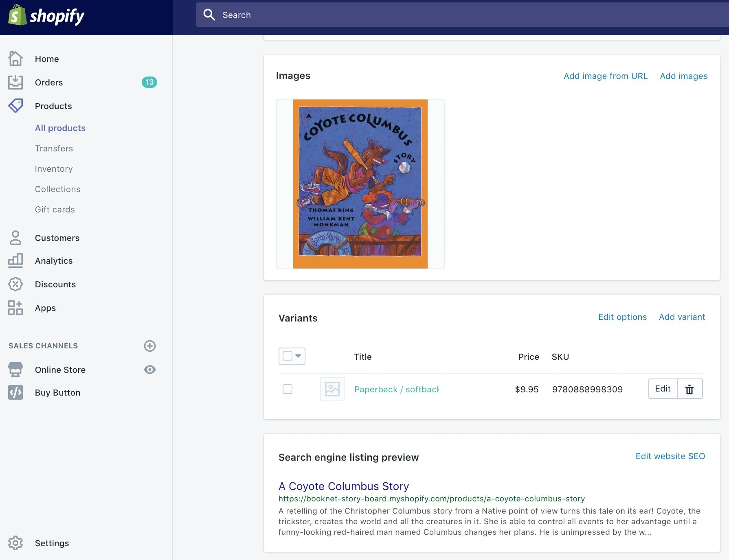Go to Customers page
This screenshot has height=560, width=729.
tap(57, 238)
